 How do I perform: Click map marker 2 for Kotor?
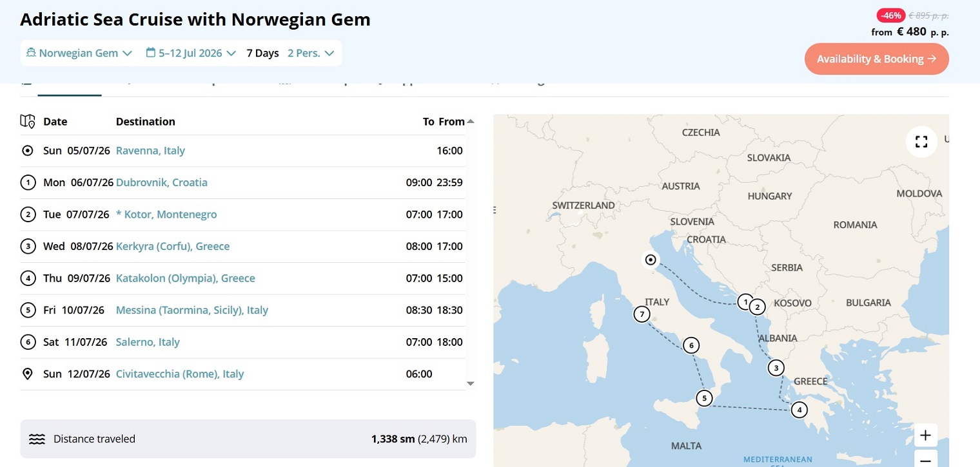pyautogui.click(x=758, y=307)
